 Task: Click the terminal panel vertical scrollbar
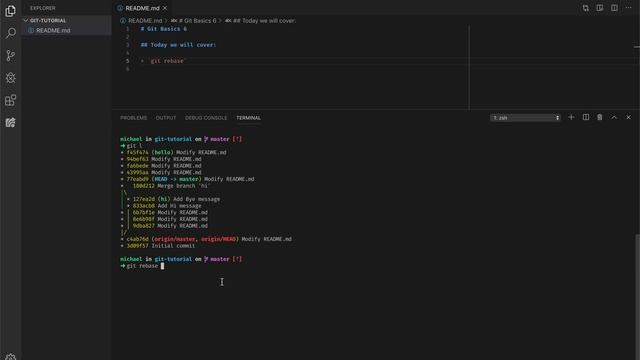(638, 297)
